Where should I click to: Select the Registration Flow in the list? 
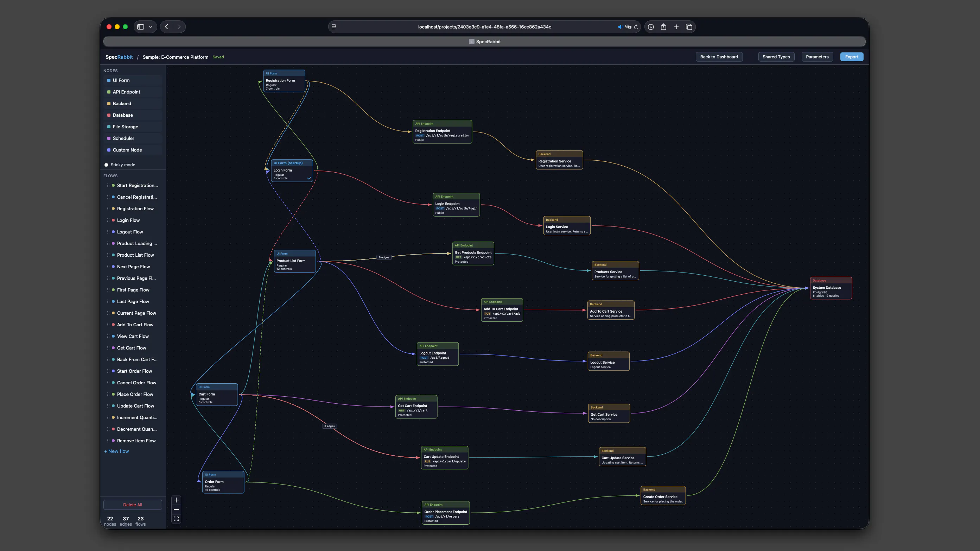coord(133,209)
